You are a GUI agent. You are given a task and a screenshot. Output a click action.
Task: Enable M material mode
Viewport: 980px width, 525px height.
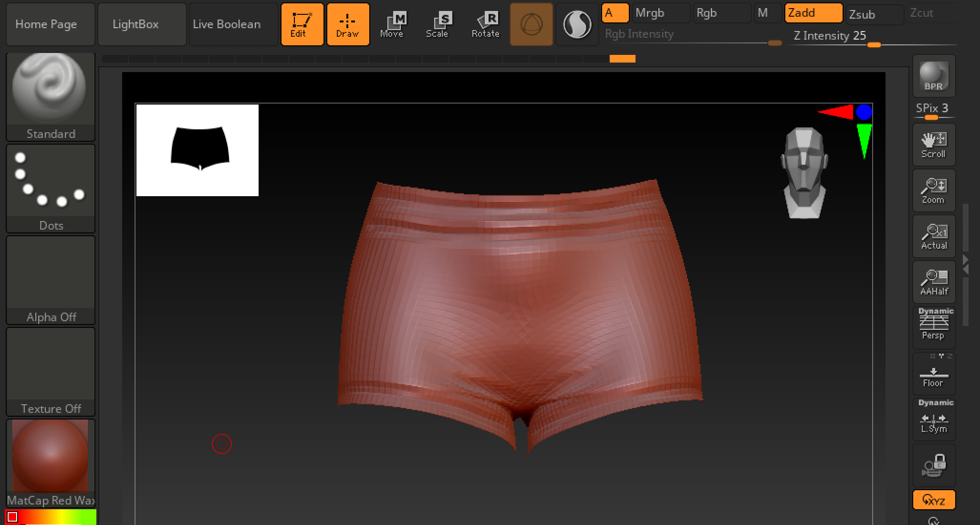tap(768, 13)
